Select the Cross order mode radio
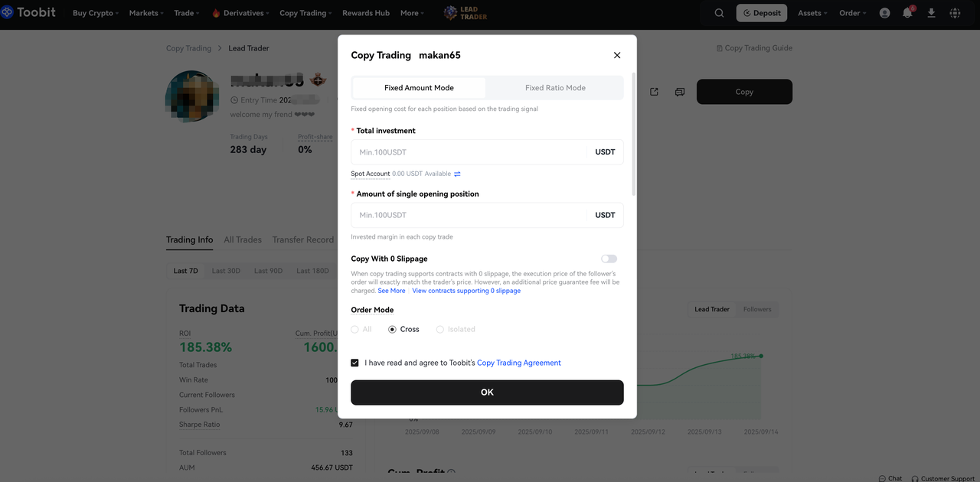 coord(393,329)
